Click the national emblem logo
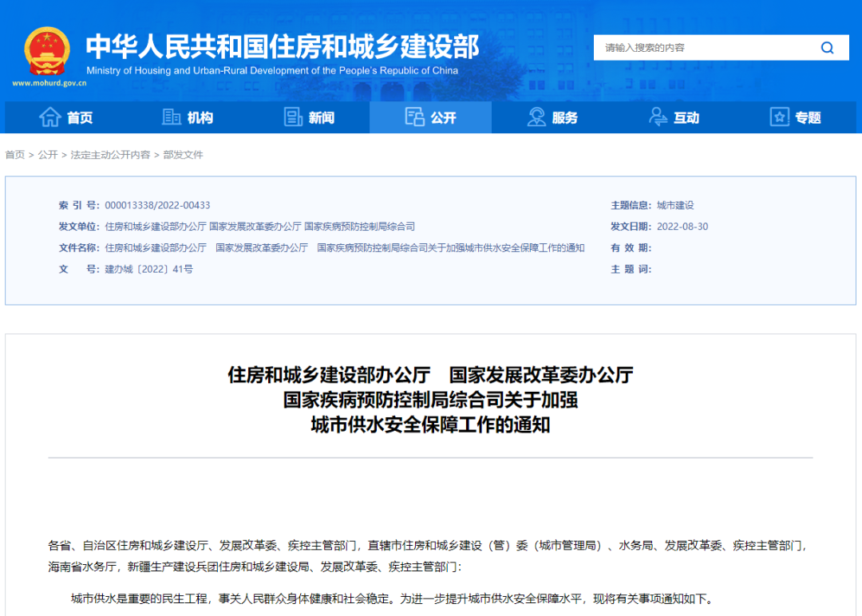This screenshot has width=862, height=616. [47, 51]
